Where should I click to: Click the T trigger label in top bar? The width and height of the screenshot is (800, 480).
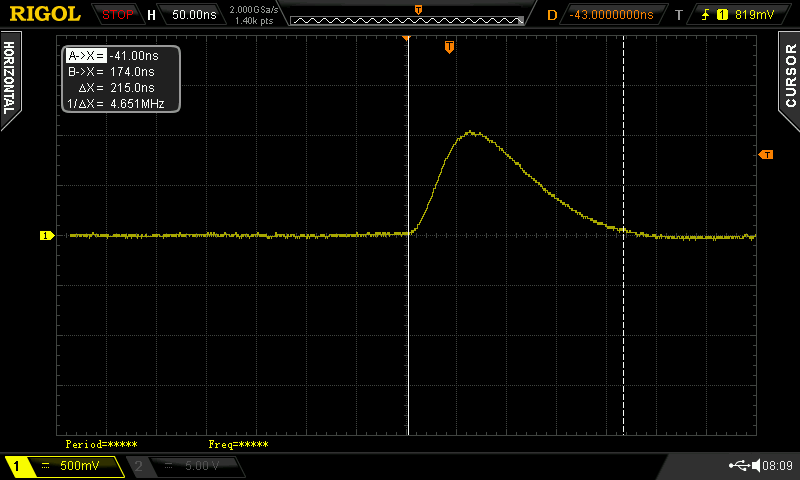[x=679, y=15]
